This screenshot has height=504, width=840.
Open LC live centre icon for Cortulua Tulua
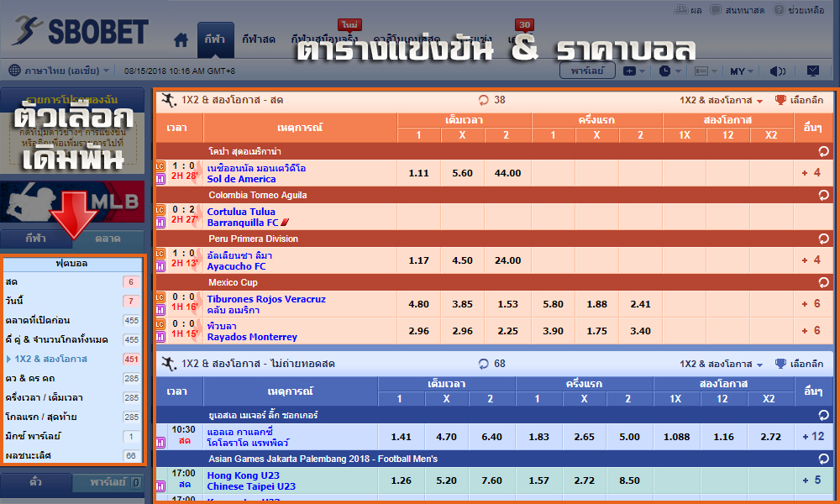pyautogui.click(x=160, y=210)
